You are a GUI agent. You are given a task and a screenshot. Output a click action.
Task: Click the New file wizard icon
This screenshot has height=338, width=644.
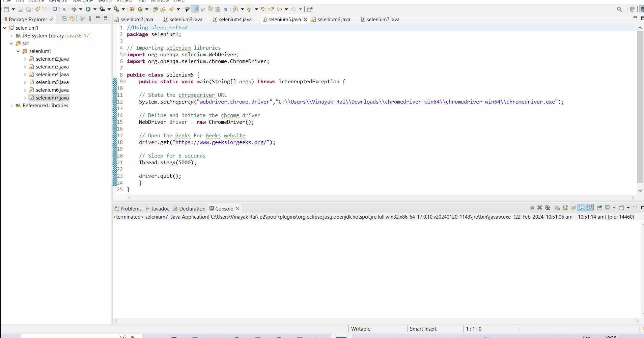coord(6,9)
